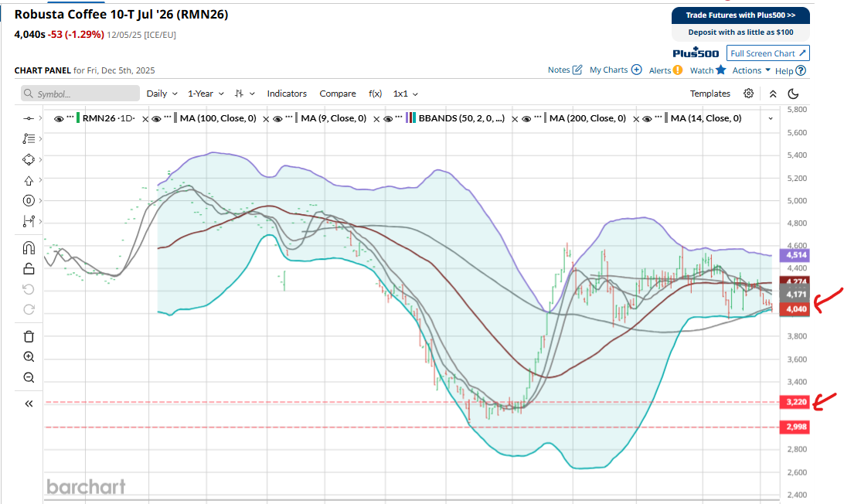Open chart settings gear icon
Image resolution: width=844 pixels, height=504 pixels.
click(x=748, y=94)
